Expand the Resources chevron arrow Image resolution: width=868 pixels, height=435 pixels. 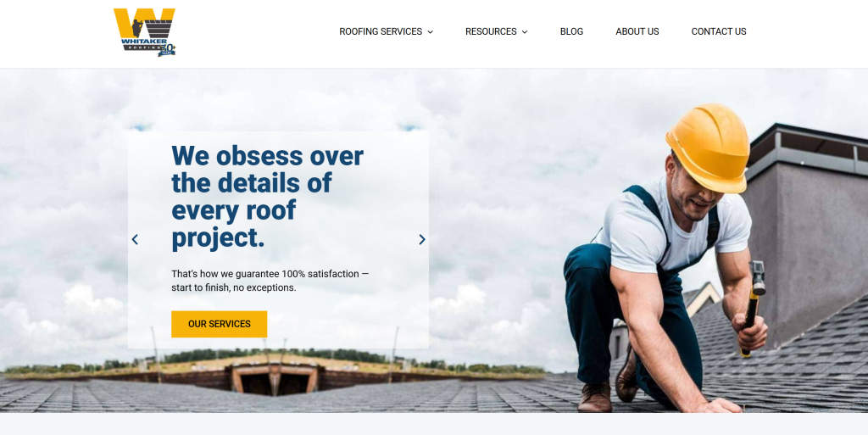[525, 32]
